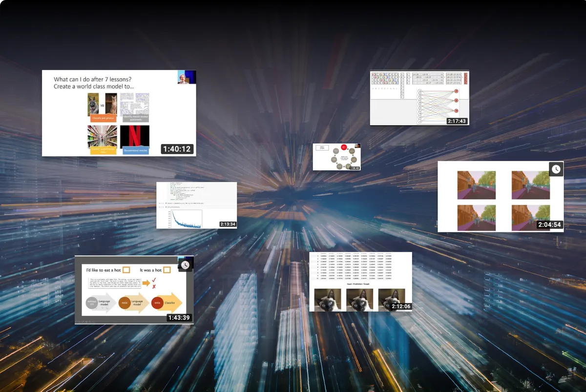
Task: Open the loss plot notebook video 2:13:34
Action: tap(196, 205)
